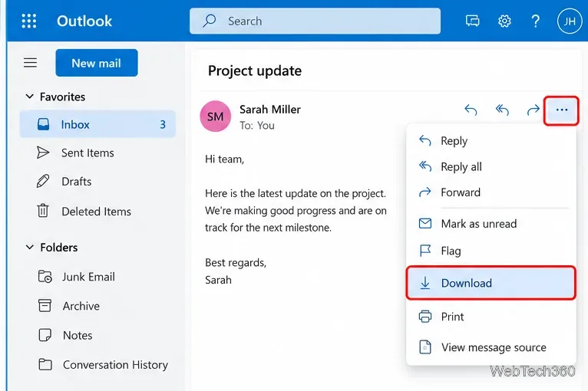Image resolution: width=588 pixels, height=391 pixels.
Task: Choose Download from the menu
Action: 491,283
